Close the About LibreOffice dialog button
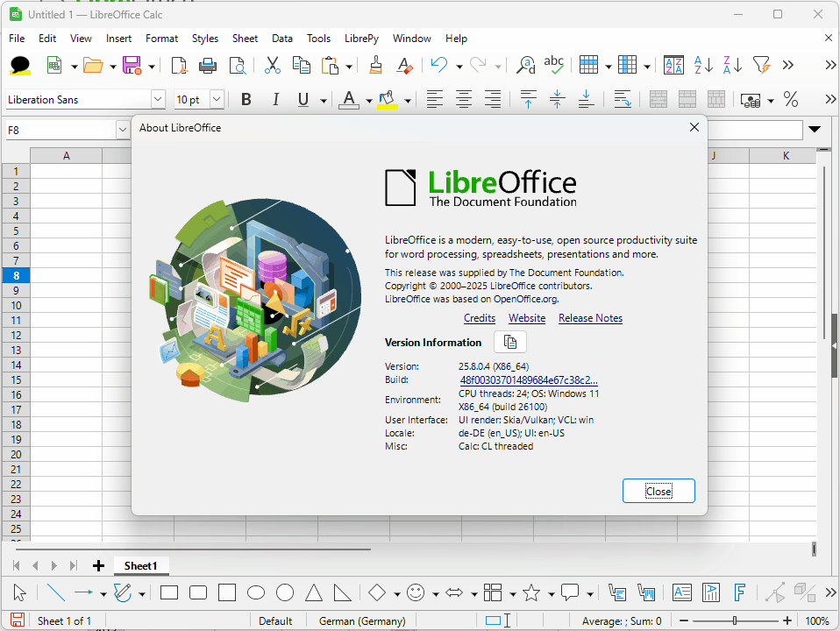Image resolution: width=840 pixels, height=631 pixels. pyautogui.click(x=658, y=491)
